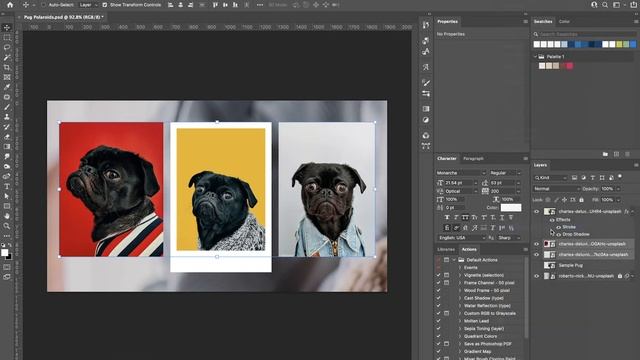The image size is (640, 360).
Task: Open the Monarcha font family dropdown
Action: click(x=461, y=173)
